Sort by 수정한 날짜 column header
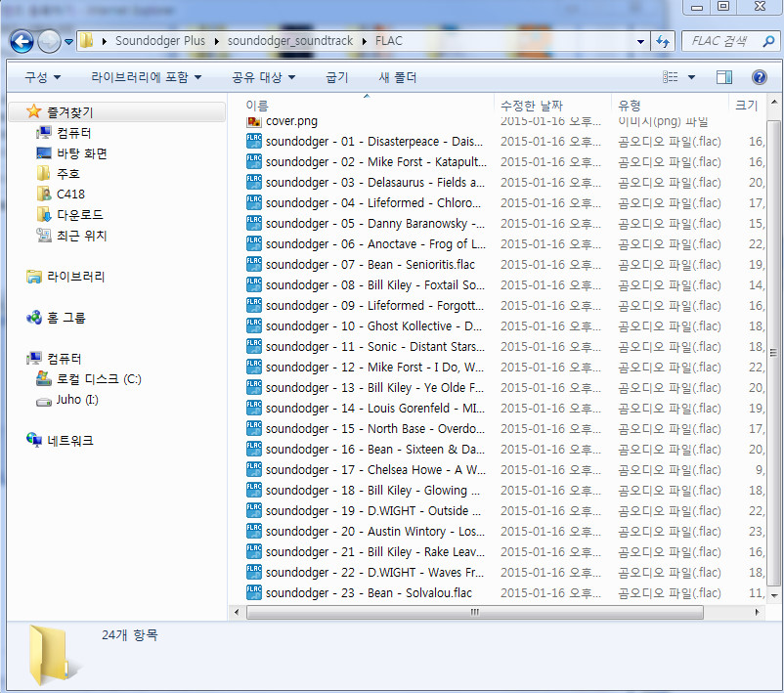The height and width of the screenshot is (693, 784). pos(532,106)
